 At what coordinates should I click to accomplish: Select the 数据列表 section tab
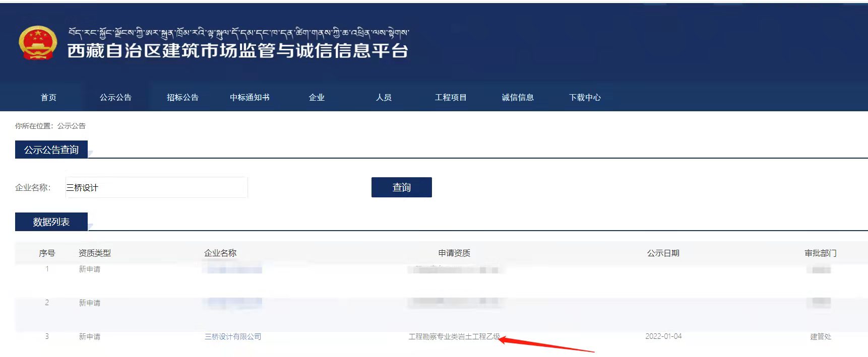pyautogui.click(x=51, y=222)
